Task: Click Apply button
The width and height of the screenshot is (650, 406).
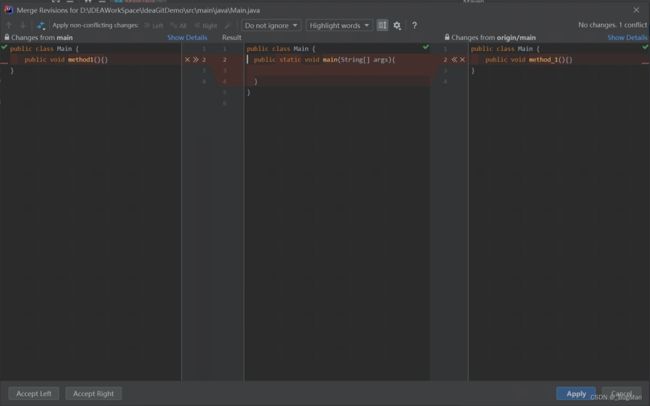Action: pos(576,394)
